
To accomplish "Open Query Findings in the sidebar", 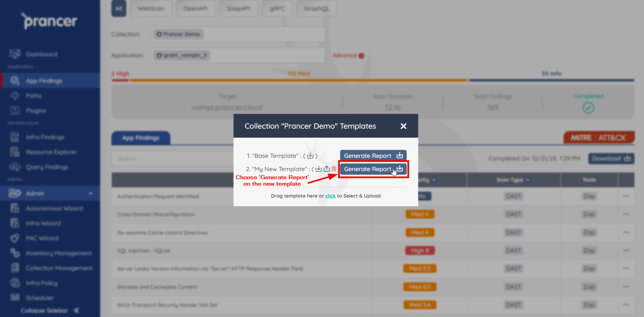I will pos(47,167).
